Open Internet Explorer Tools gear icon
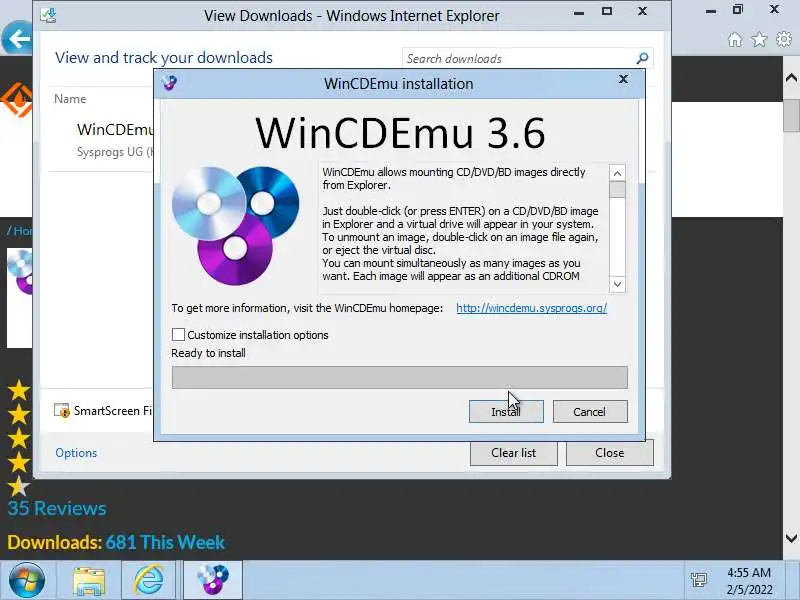800x600 pixels. (784, 39)
